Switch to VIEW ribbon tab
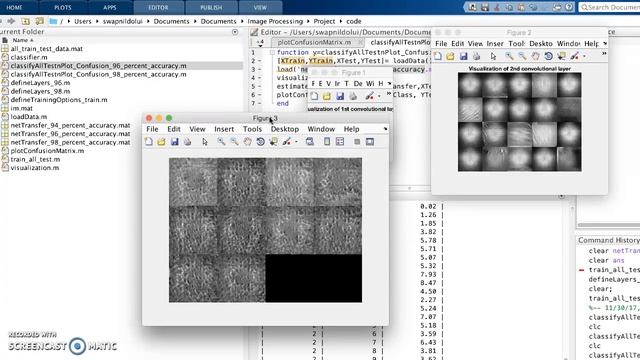 (260, 7)
